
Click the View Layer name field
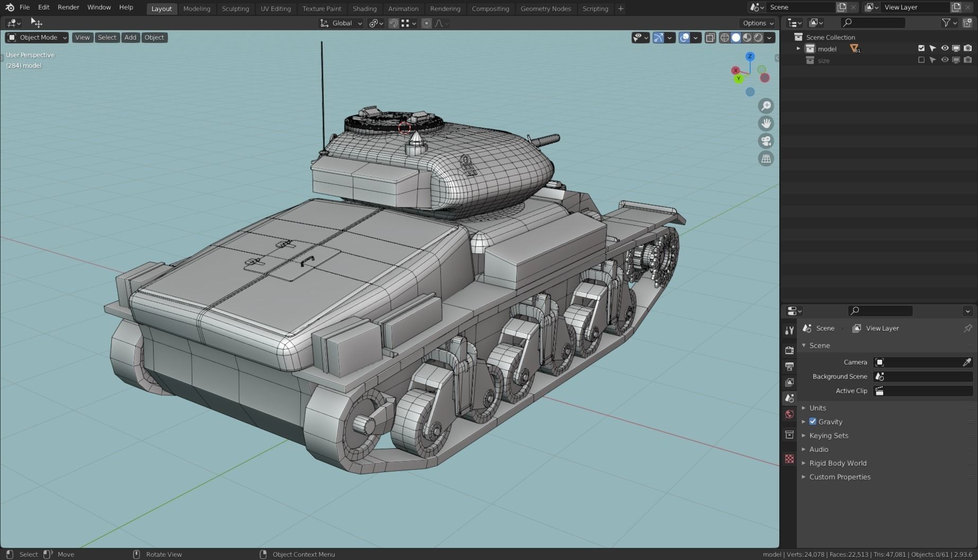coord(914,7)
